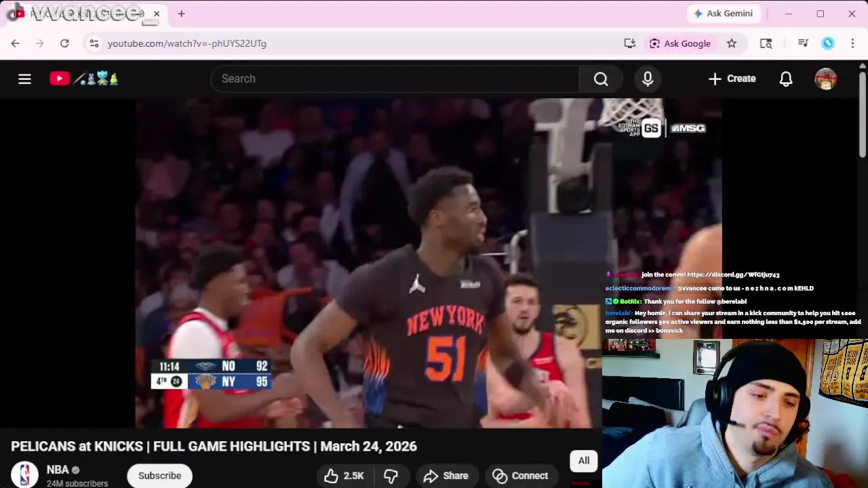
Task: Click the video title text
Action: click(x=214, y=447)
